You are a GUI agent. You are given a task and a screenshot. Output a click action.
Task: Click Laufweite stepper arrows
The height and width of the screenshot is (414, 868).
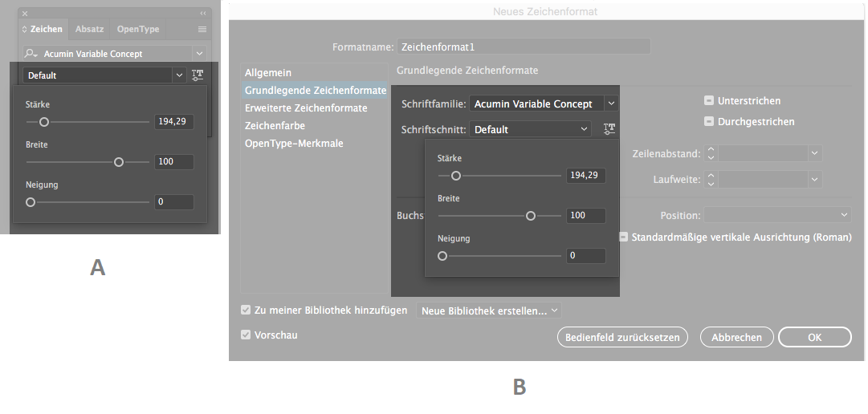[711, 179]
